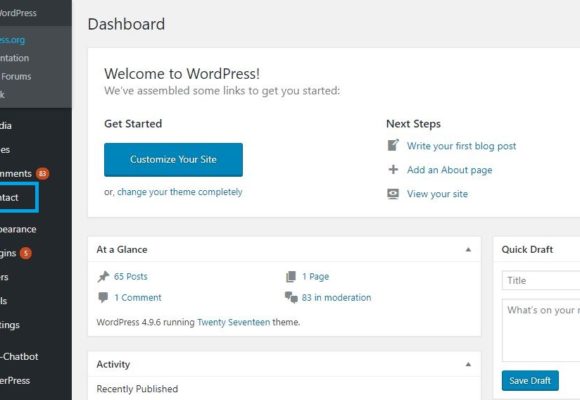This screenshot has width=580, height=400.
Task: Click the speech bubble icon next to 1 Comment
Action: [103, 297]
